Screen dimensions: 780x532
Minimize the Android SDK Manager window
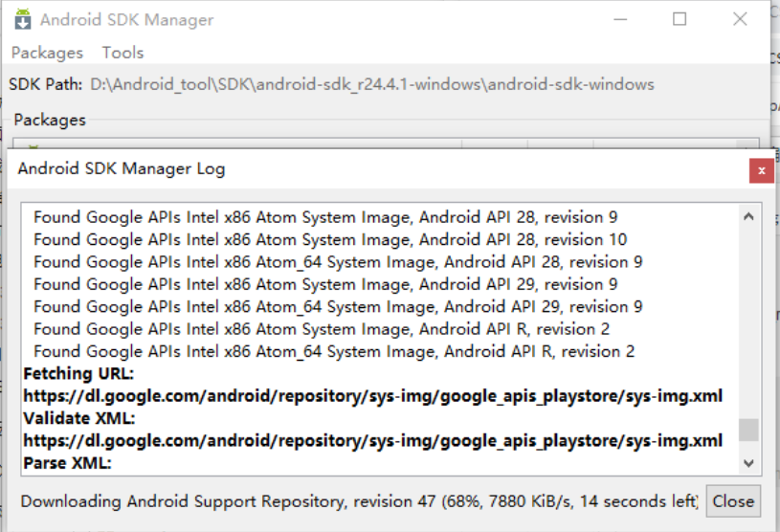pyautogui.click(x=620, y=19)
